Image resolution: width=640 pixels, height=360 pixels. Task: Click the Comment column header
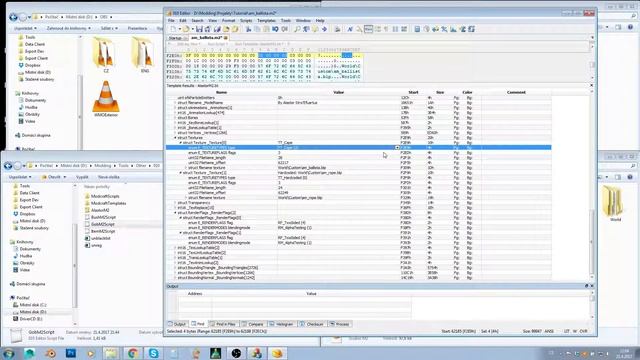[x=516, y=92]
